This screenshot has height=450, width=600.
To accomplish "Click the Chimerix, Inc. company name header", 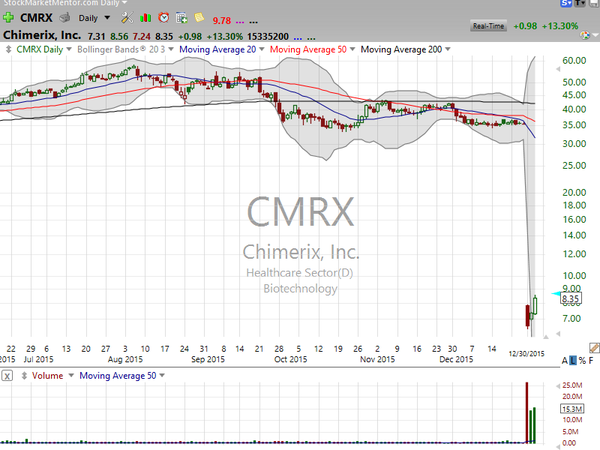I will pyautogui.click(x=42, y=35).
